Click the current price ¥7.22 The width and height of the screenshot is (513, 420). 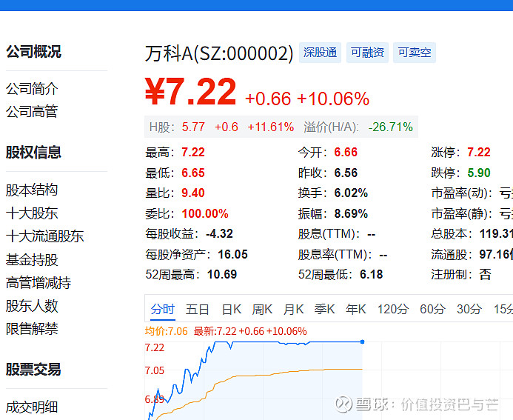click(x=190, y=92)
